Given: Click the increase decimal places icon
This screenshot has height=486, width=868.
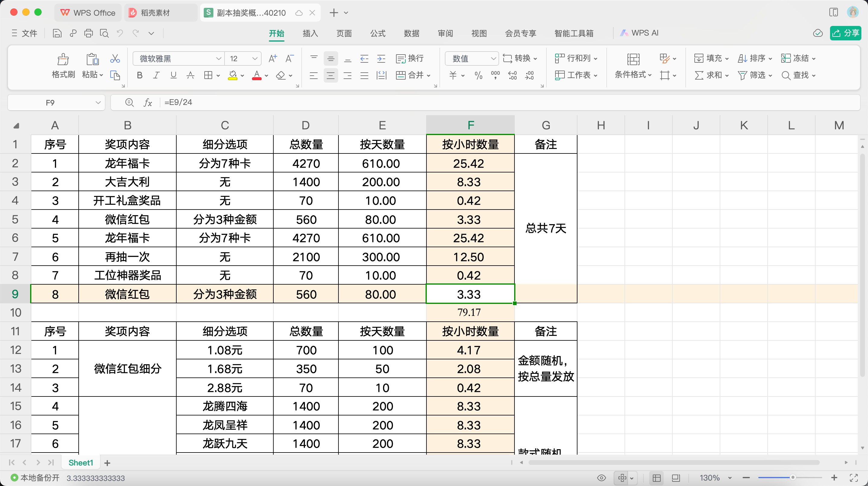Looking at the screenshot, I should click(x=512, y=75).
